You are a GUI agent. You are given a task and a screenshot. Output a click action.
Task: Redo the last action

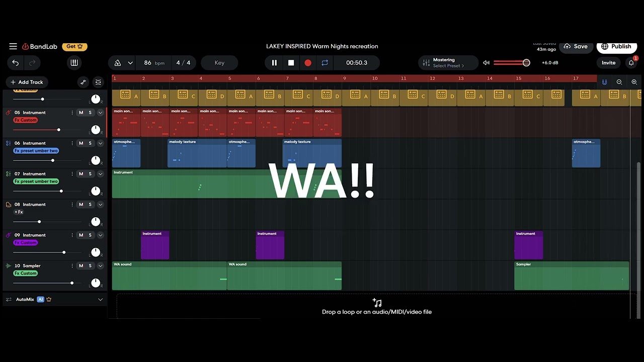(x=32, y=63)
